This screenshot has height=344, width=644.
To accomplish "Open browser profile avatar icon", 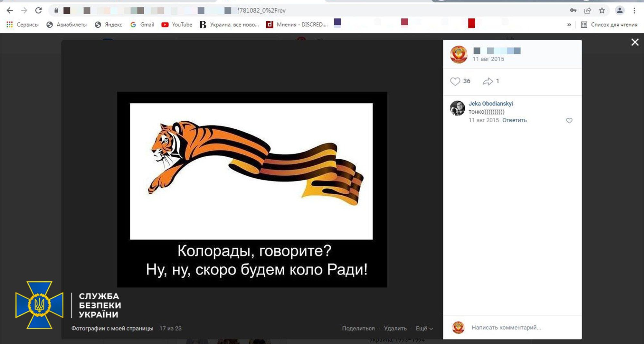I will tap(620, 11).
